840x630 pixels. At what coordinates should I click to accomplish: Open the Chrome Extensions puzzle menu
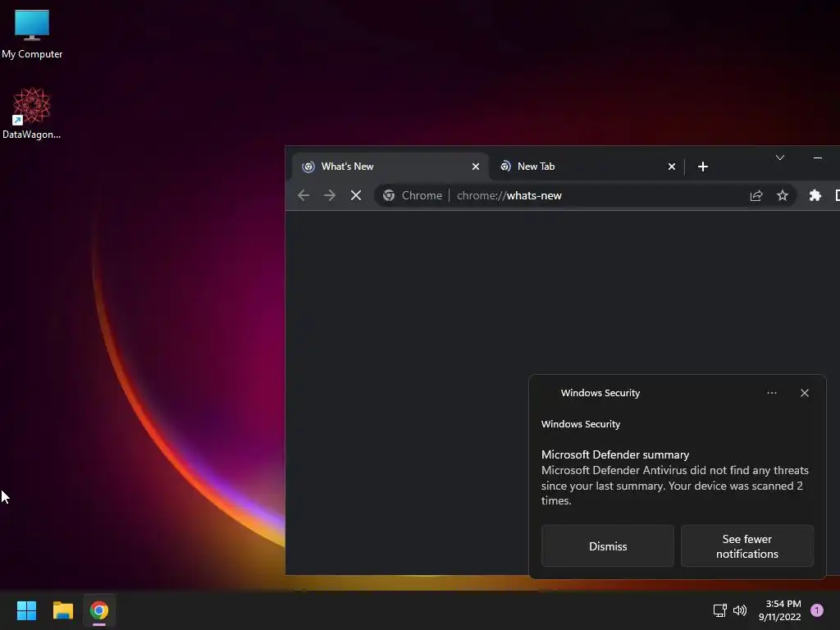coord(815,195)
